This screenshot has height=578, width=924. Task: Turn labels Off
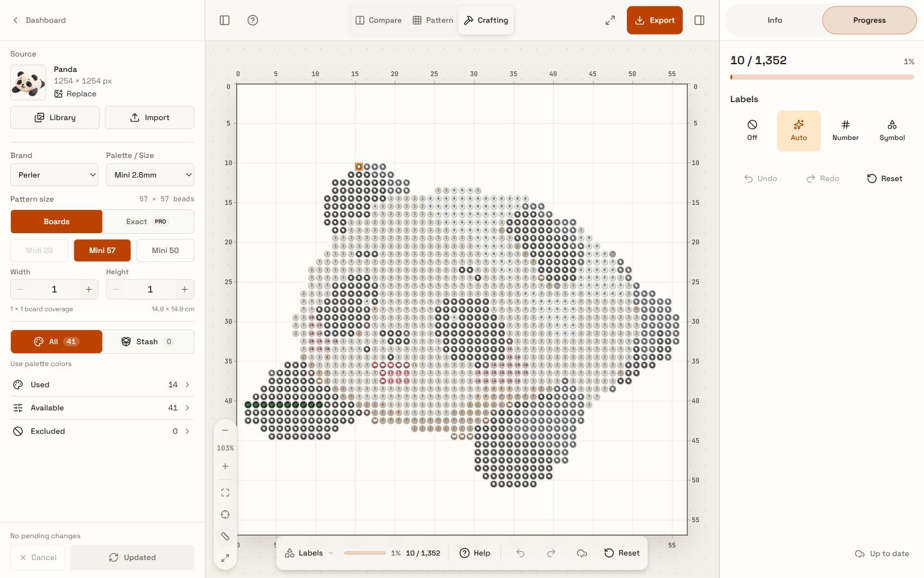pos(752,130)
